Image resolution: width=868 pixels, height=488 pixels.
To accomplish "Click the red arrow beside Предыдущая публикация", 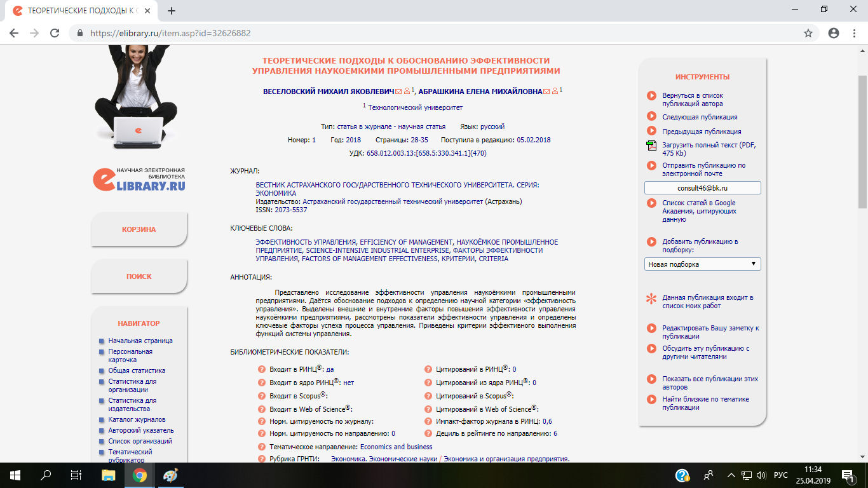I will pos(651,131).
